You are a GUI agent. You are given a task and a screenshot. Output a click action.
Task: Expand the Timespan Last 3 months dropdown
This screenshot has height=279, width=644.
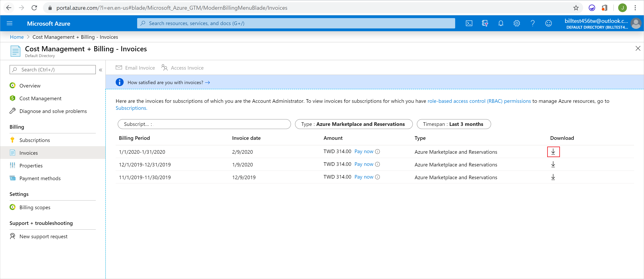(454, 124)
